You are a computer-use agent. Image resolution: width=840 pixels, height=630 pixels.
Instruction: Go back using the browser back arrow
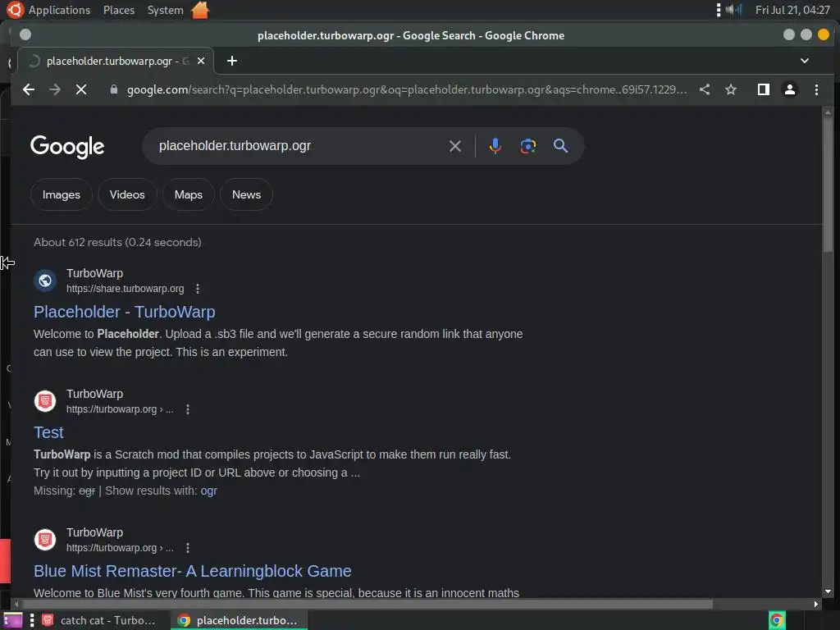click(29, 89)
